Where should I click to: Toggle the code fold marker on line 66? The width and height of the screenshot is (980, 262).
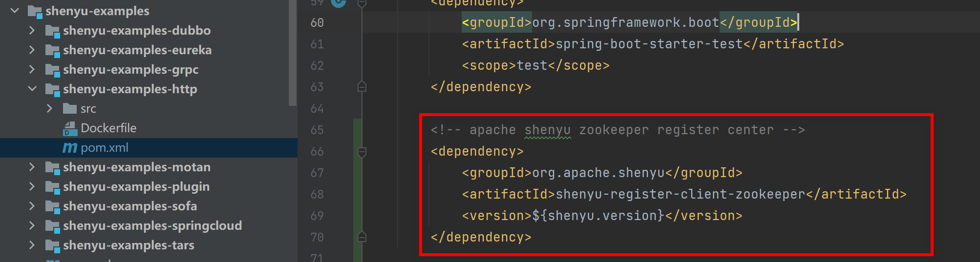[362, 152]
